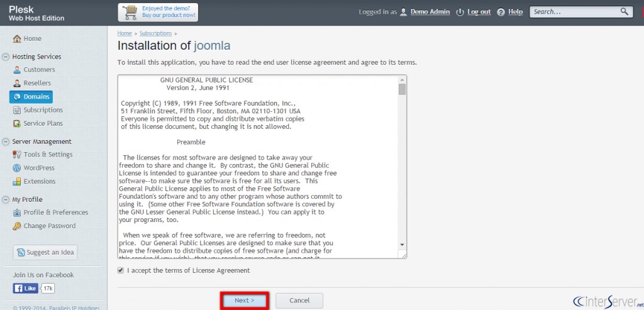
Task: Click the license text area resize handle
Action: 404,256
